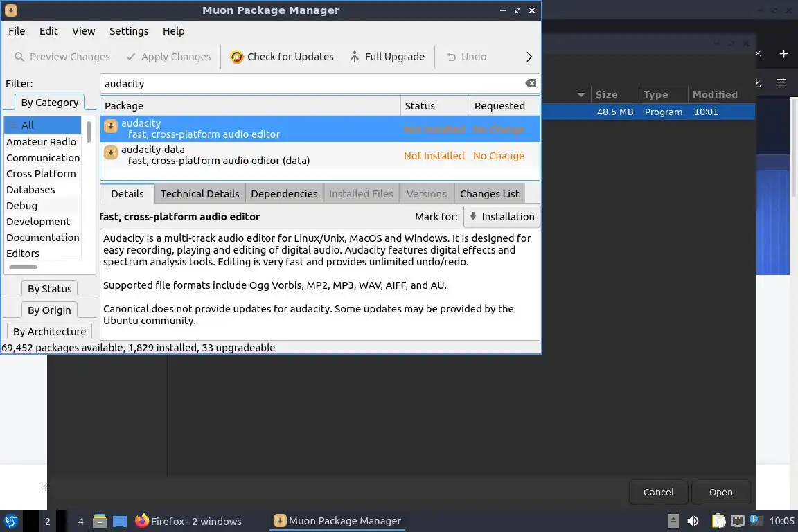The width and height of the screenshot is (798, 532).
Task: Expand the By Origin section
Action: point(49,310)
